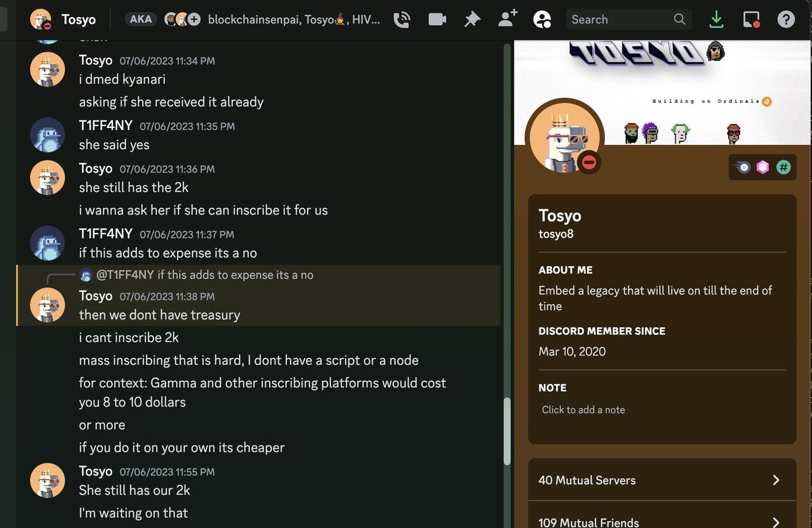812x528 pixels.
Task: Click the green download icon
Action: coord(716,20)
